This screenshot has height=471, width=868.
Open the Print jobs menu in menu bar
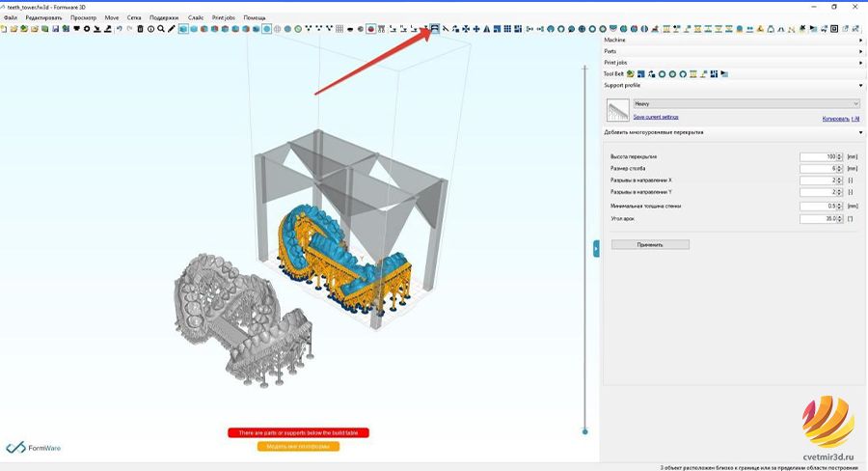click(x=223, y=17)
